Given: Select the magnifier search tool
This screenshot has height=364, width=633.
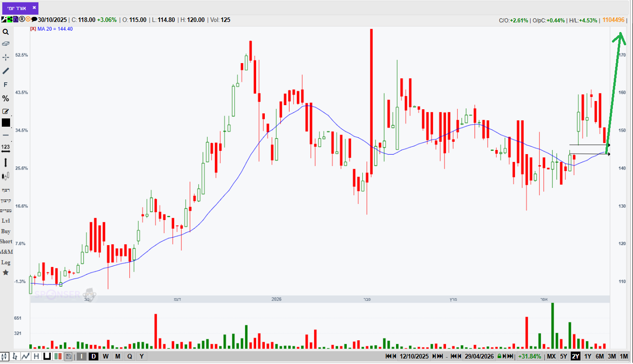Looking at the screenshot, I should point(6,32).
